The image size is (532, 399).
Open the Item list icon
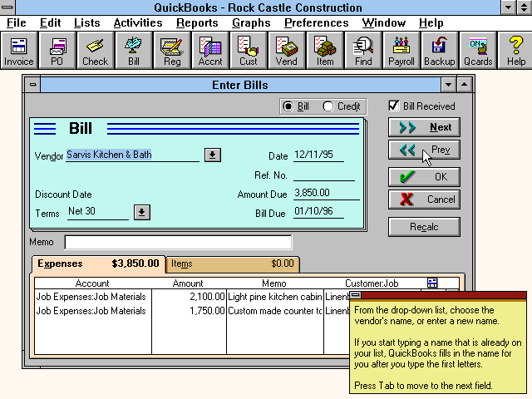click(x=325, y=51)
